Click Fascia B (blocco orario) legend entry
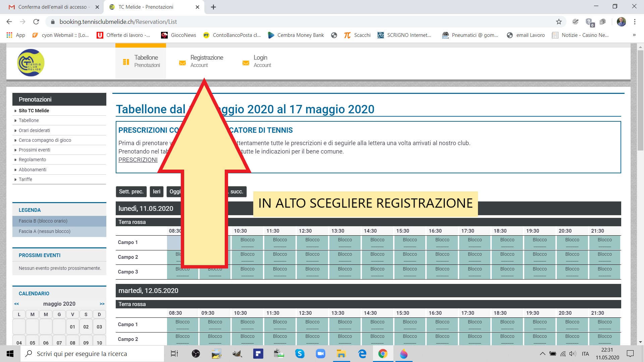This screenshot has height=362, width=644. [x=59, y=221]
